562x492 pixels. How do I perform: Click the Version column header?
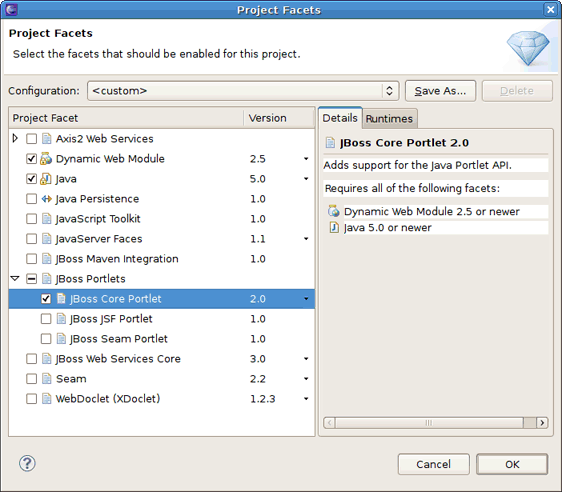click(279, 118)
